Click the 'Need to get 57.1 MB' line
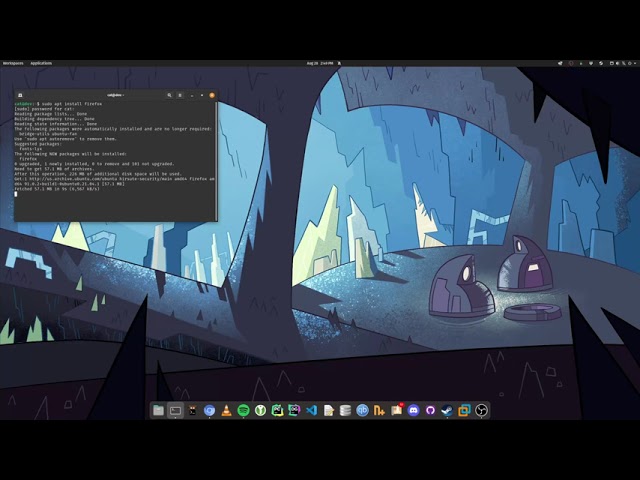640x480 pixels. pyautogui.click(x=54, y=169)
